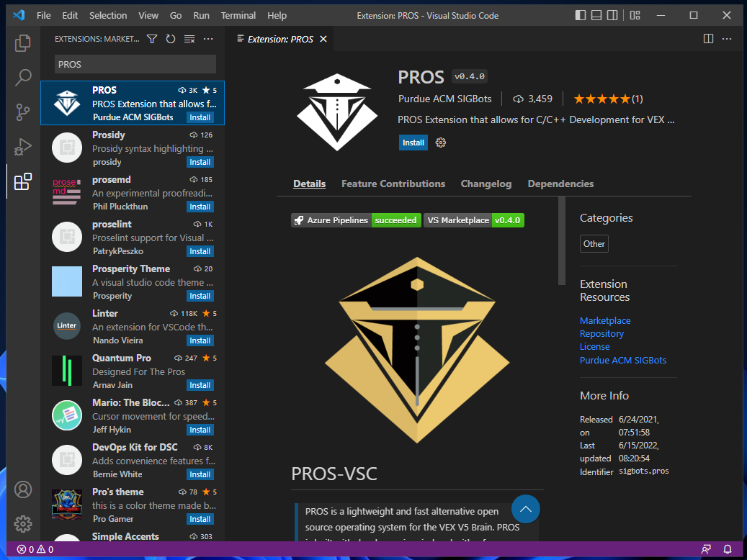Open the Run menu
The width and height of the screenshot is (747, 560).
point(202,15)
